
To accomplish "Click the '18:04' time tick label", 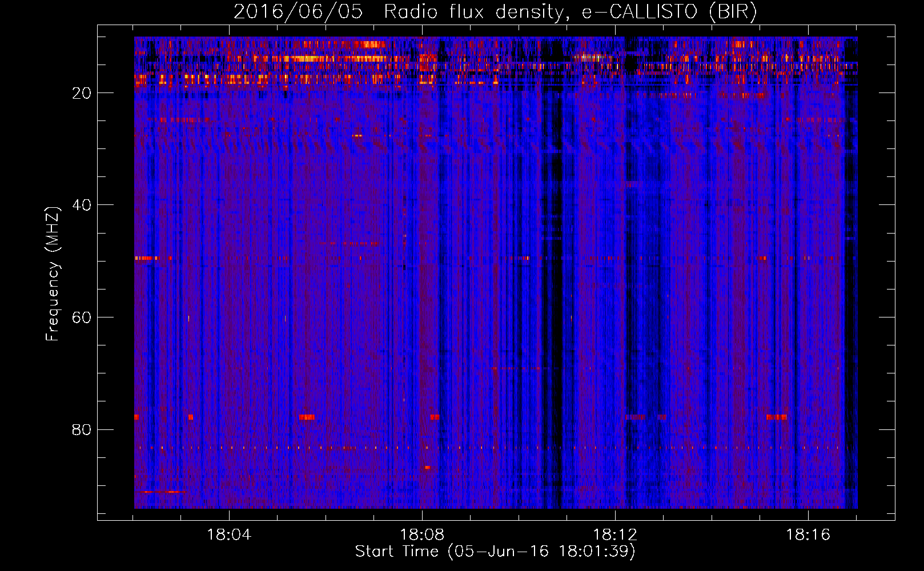I will (229, 535).
